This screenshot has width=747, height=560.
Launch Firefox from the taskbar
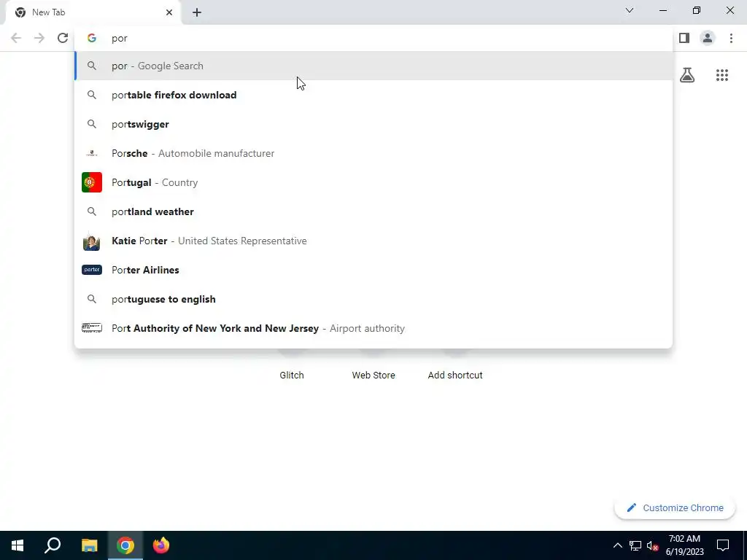coord(161,545)
